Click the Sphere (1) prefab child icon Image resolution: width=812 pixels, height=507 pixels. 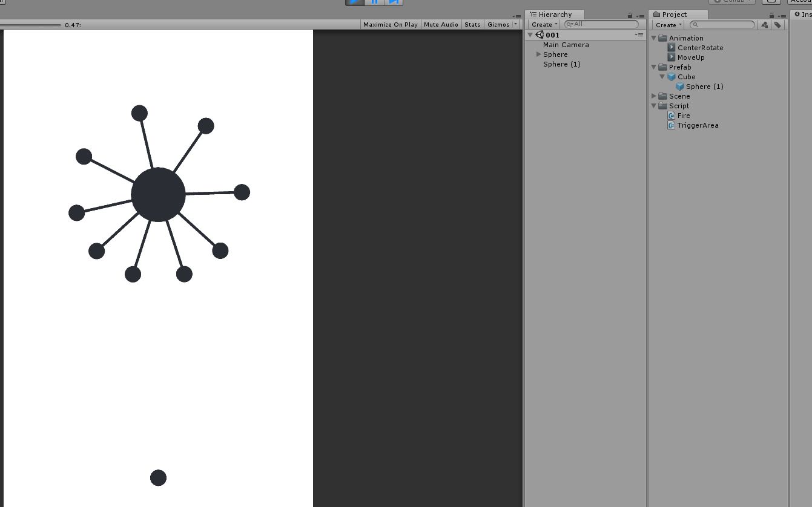coord(680,87)
